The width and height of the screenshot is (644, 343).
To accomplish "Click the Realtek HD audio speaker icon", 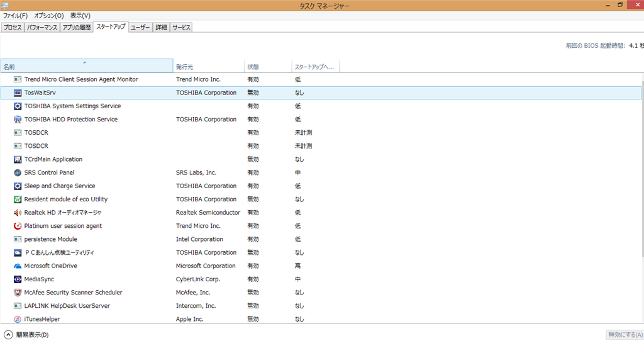I will pos(17,213).
